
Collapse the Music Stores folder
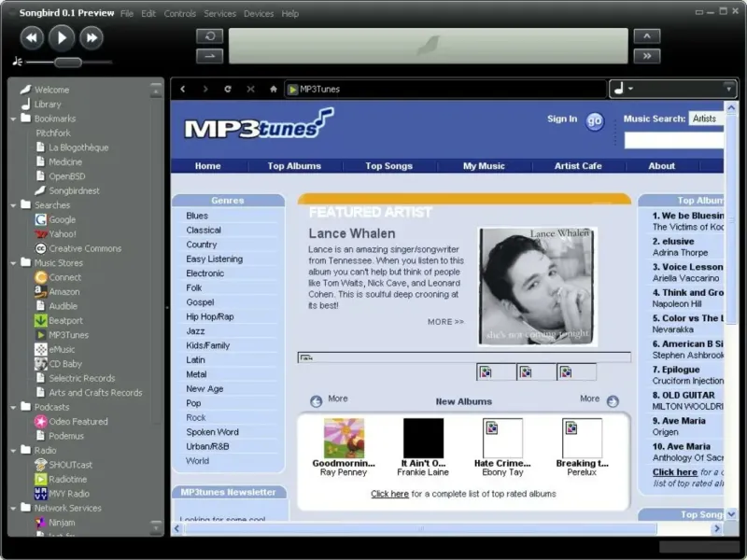pos(13,263)
